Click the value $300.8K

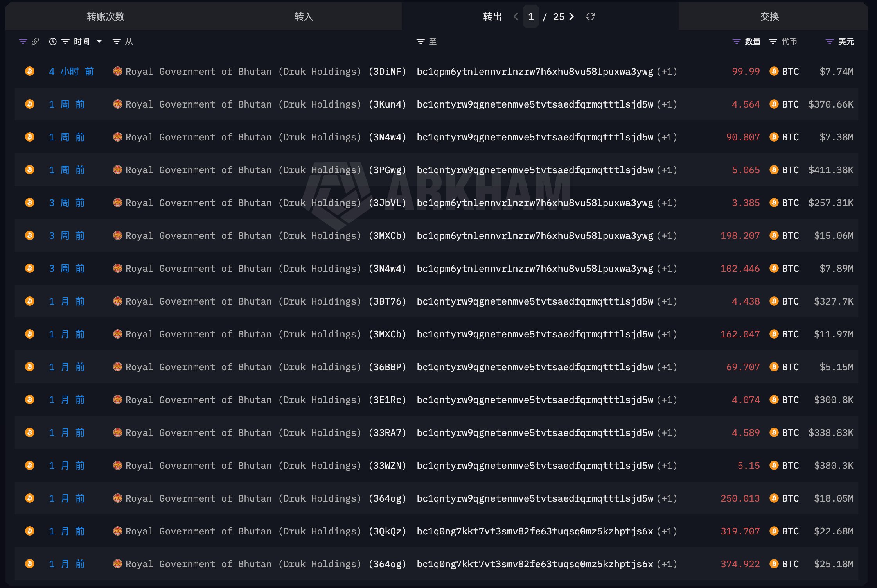[834, 400]
